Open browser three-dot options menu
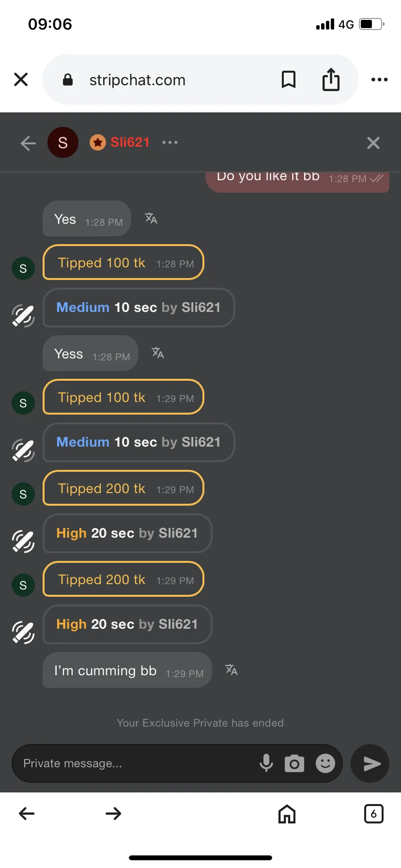The width and height of the screenshot is (401, 868). 379,79
